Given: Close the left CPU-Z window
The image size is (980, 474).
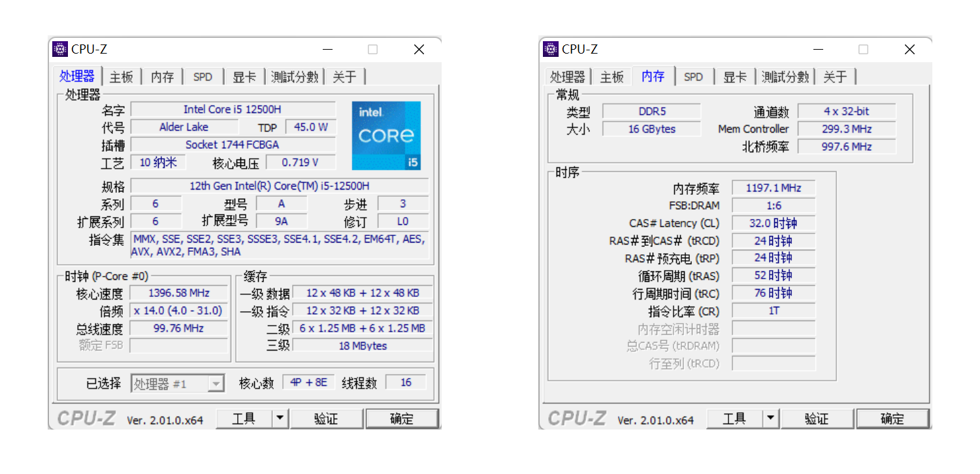Looking at the screenshot, I should tap(419, 49).
